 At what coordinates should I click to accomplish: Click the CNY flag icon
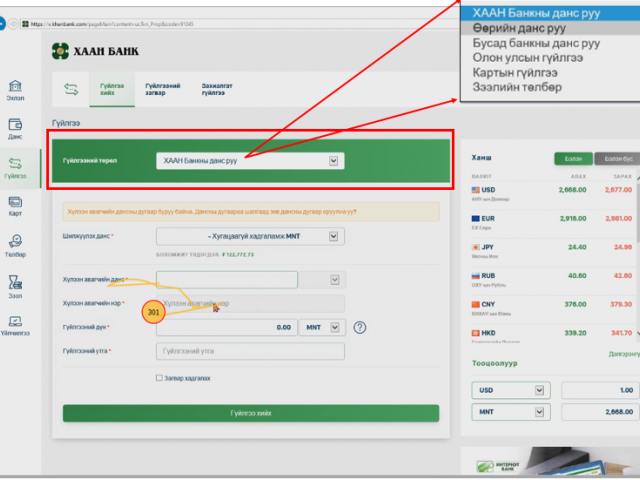pyautogui.click(x=476, y=304)
